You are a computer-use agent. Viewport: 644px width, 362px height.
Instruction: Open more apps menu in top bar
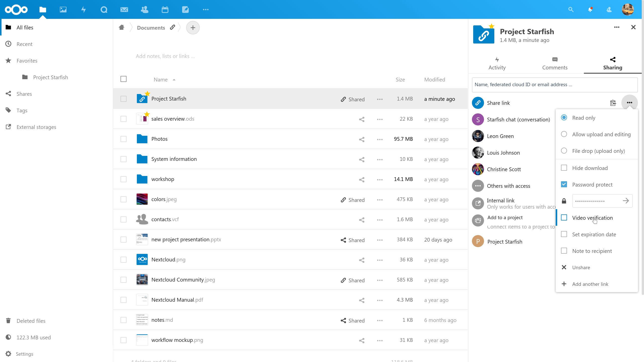(x=206, y=10)
